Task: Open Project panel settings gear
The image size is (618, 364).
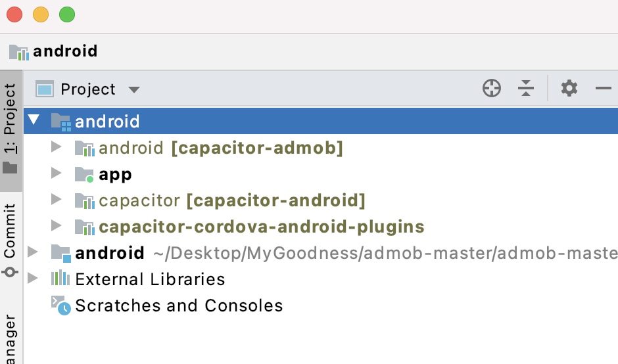Action: [x=569, y=88]
